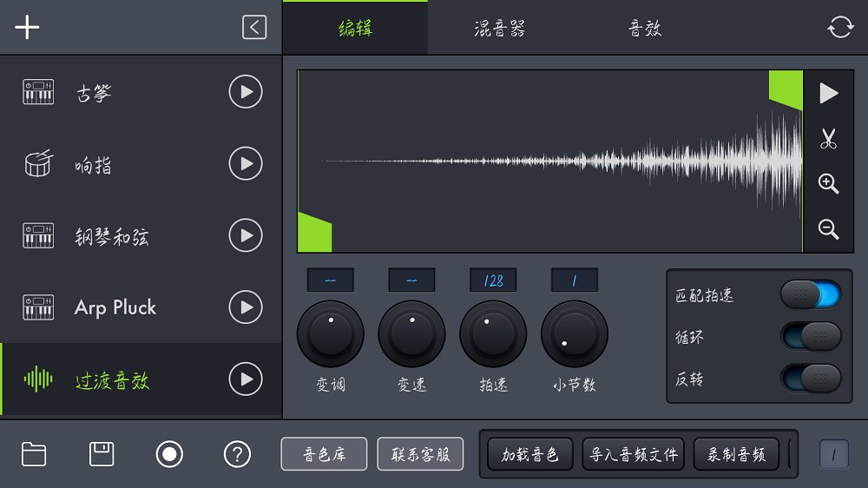Select the 钢琴和弦 track name
The width and height of the screenshot is (868, 488).
point(112,236)
